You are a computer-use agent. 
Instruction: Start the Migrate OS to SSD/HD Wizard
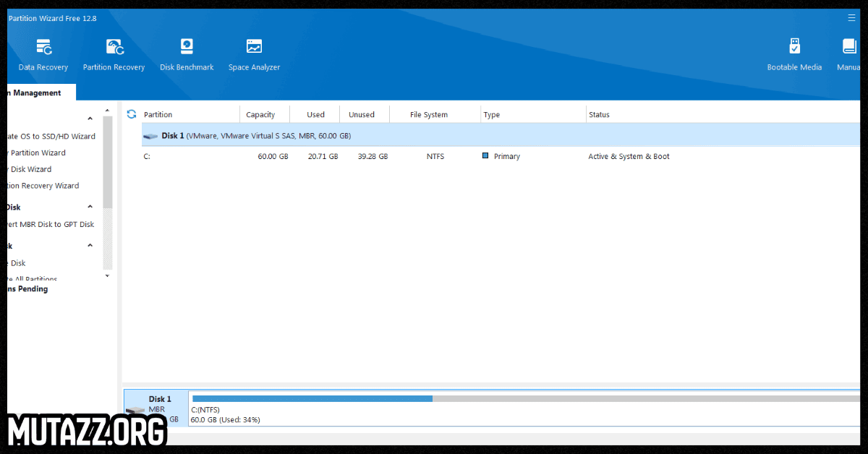[x=47, y=136]
